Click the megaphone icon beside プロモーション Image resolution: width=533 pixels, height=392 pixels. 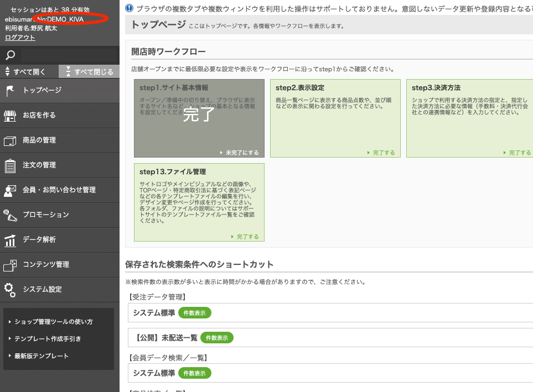(10, 216)
